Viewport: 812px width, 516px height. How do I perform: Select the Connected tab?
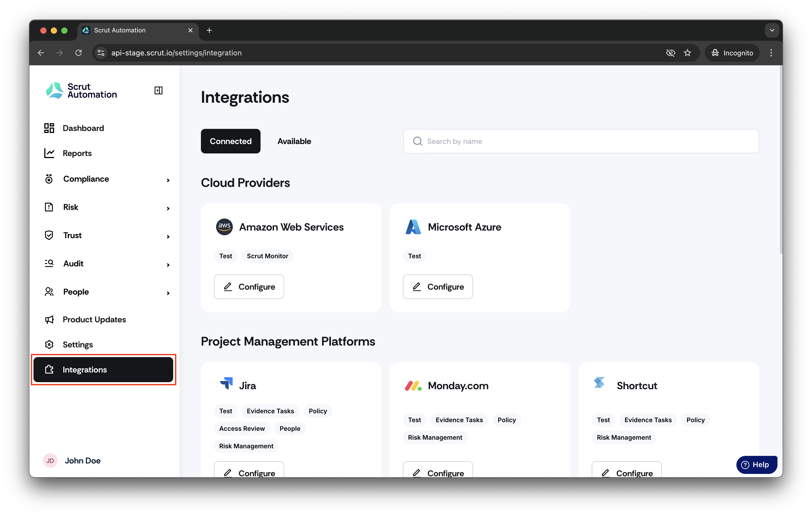[x=231, y=141]
